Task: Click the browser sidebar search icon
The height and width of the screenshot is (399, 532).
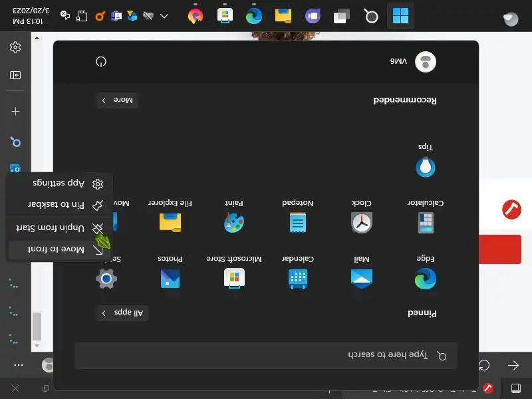Action: point(15,142)
